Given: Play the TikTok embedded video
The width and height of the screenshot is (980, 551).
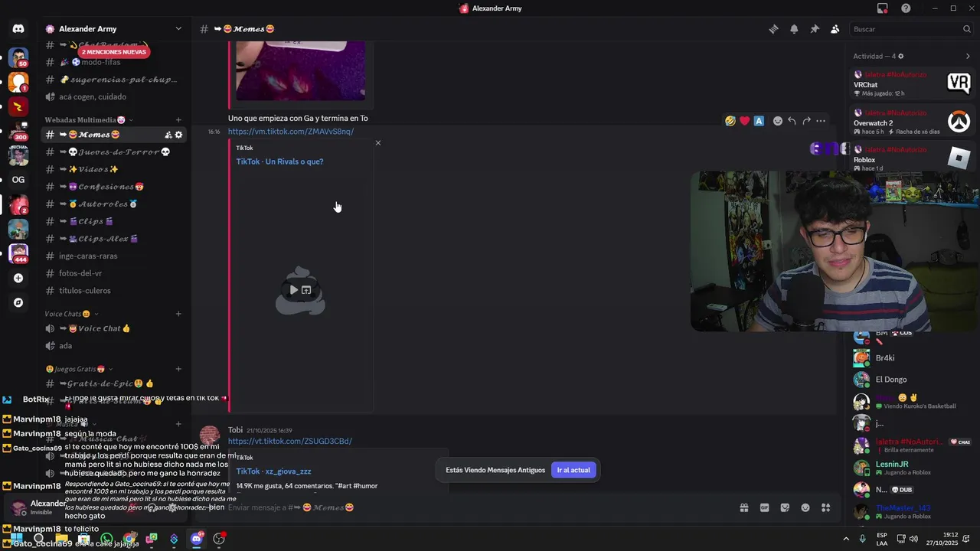Looking at the screenshot, I should tap(294, 290).
